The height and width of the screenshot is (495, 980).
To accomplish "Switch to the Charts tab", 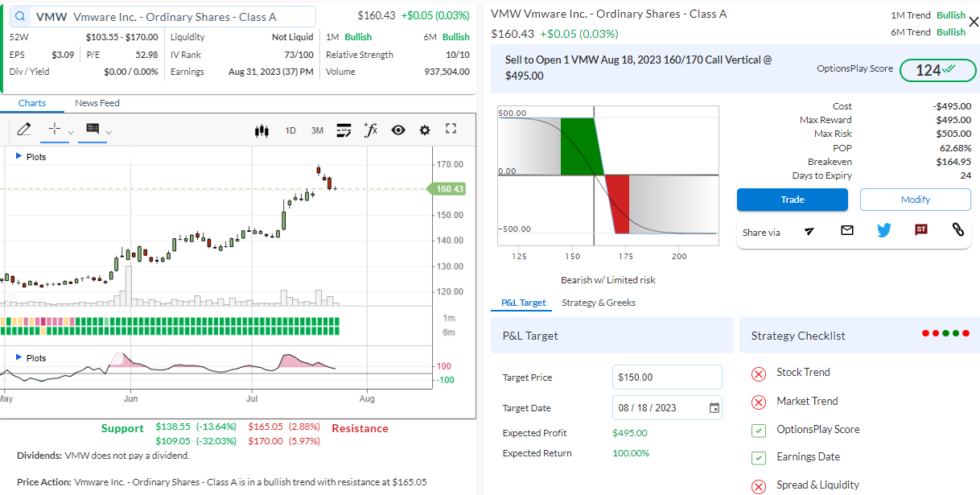I will tap(32, 103).
